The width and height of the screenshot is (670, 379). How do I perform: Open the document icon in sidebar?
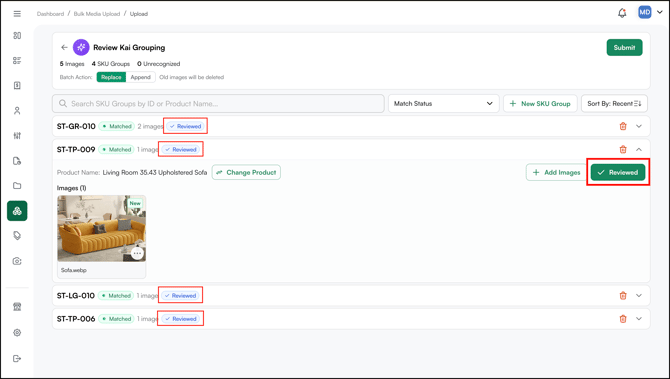[x=17, y=85]
